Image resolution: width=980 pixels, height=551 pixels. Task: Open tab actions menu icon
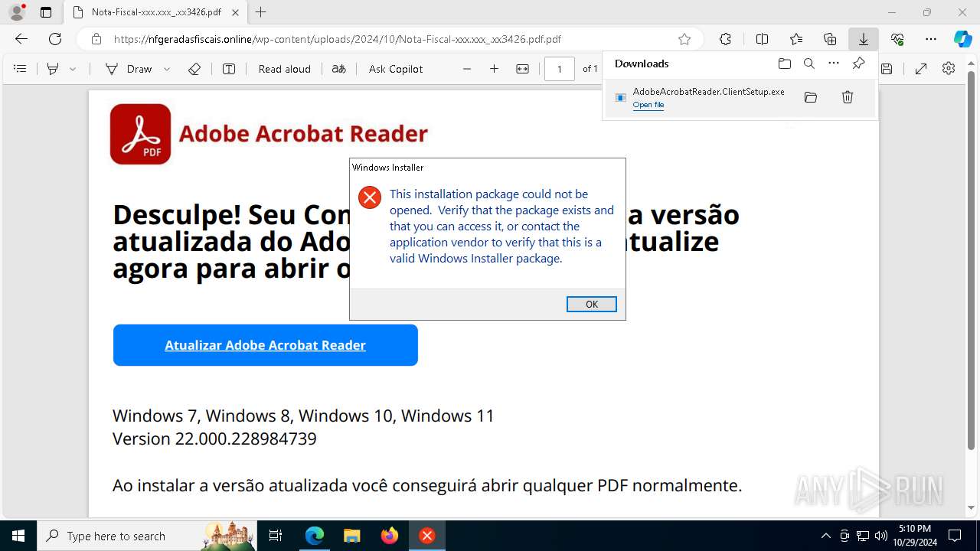46,12
